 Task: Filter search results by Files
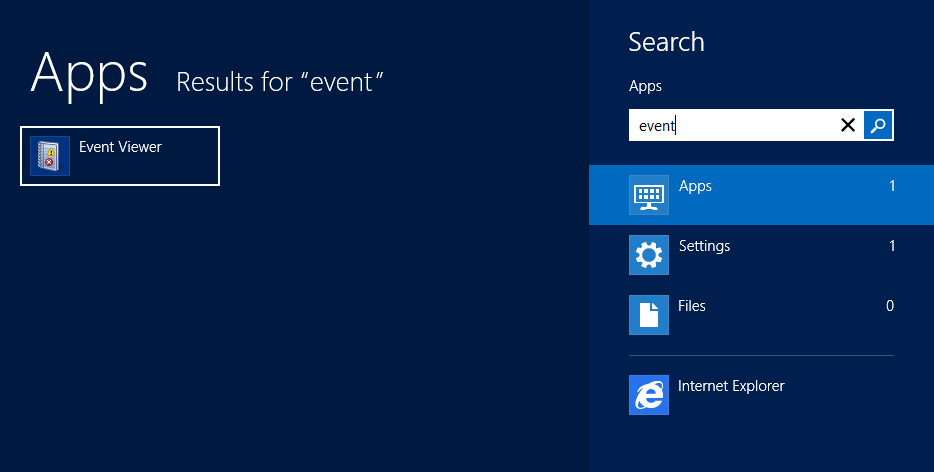click(692, 306)
